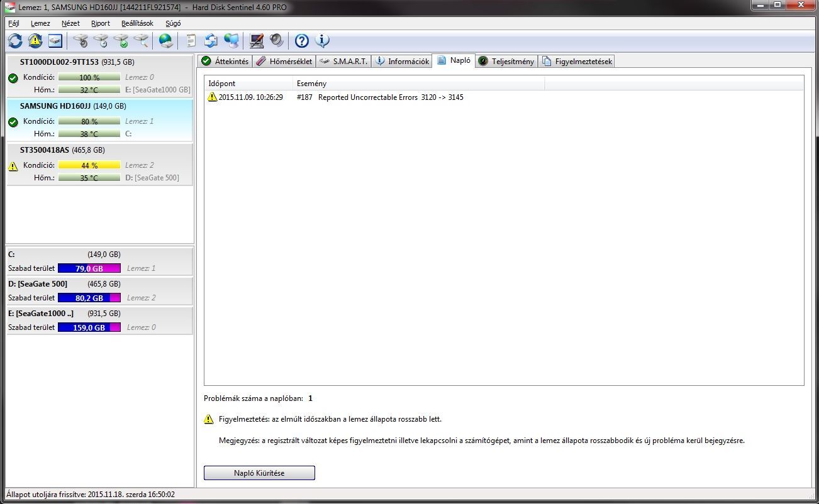Click the warning icon in the log entry
The width and height of the screenshot is (819, 504).
tap(213, 97)
